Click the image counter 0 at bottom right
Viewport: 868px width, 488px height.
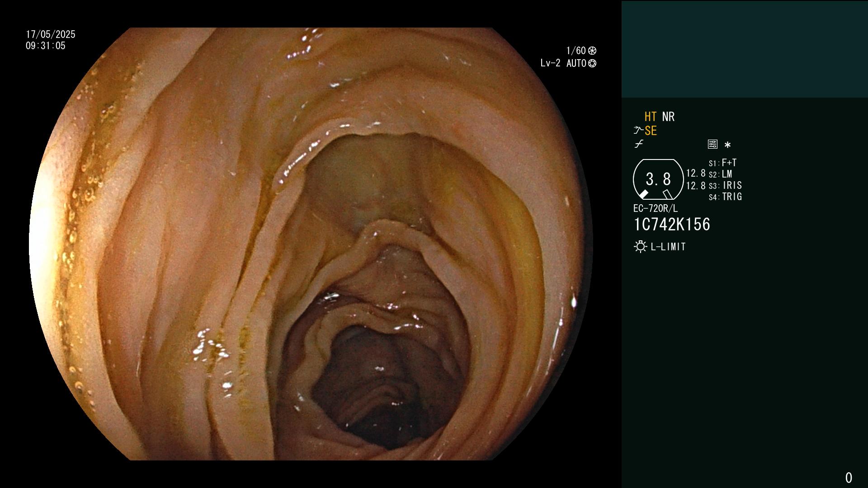click(849, 478)
